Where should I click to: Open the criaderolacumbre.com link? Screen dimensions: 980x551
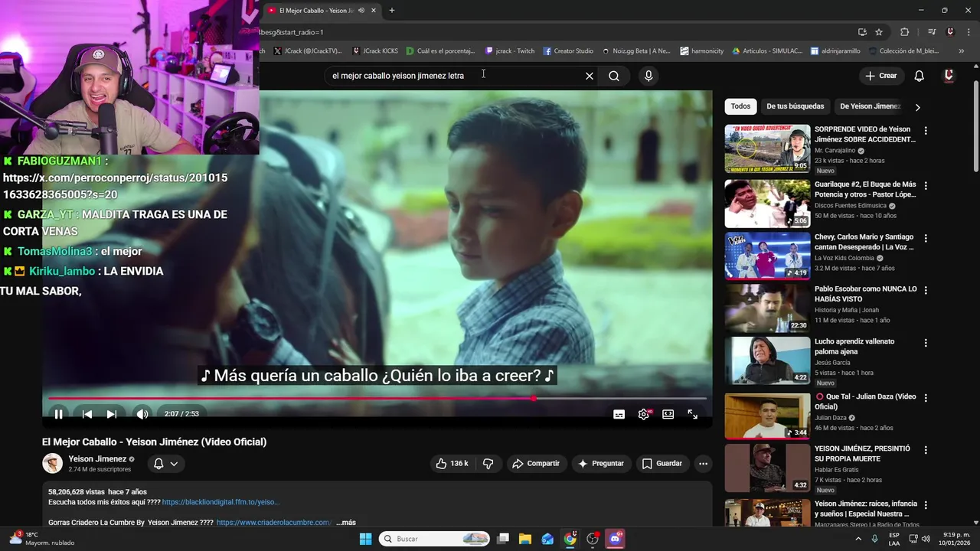[x=274, y=523]
